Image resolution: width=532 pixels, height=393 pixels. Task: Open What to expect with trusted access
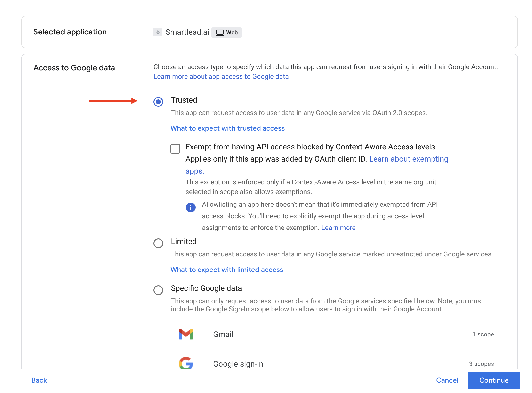coord(227,128)
